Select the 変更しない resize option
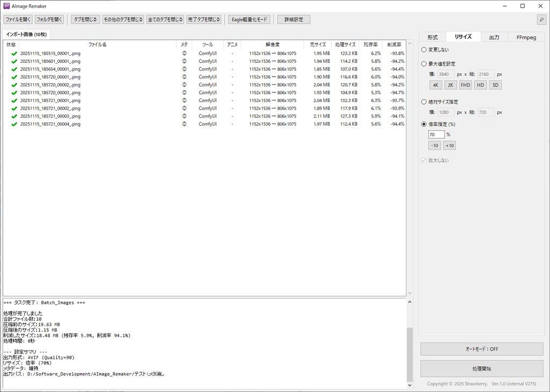Image resolution: width=550 pixels, height=392 pixels. (424, 49)
